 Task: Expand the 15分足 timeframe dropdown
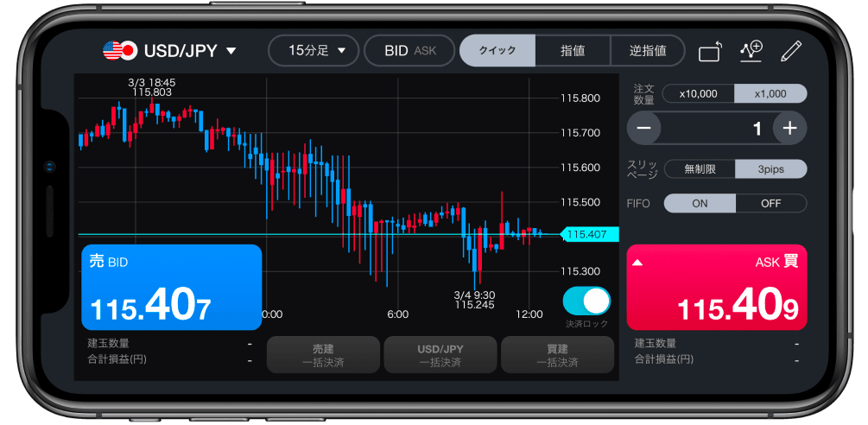(x=313, y=51)
